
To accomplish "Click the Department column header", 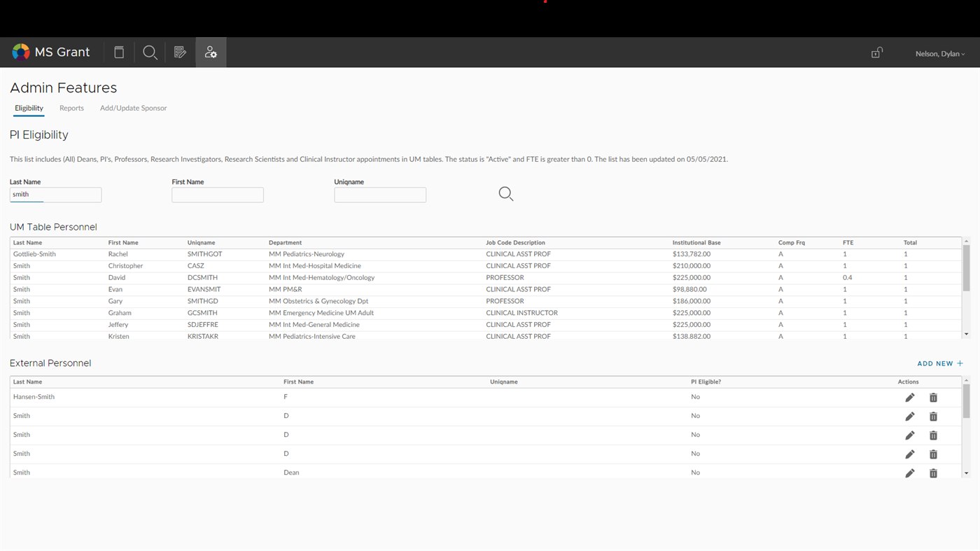I will tap(285, 242).
